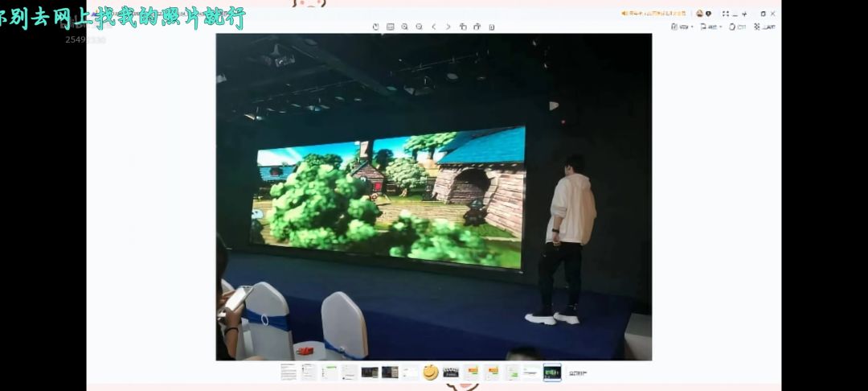Close the image viewer window
The height and width of the screenshot is (391, 868).
coord(773,14)
